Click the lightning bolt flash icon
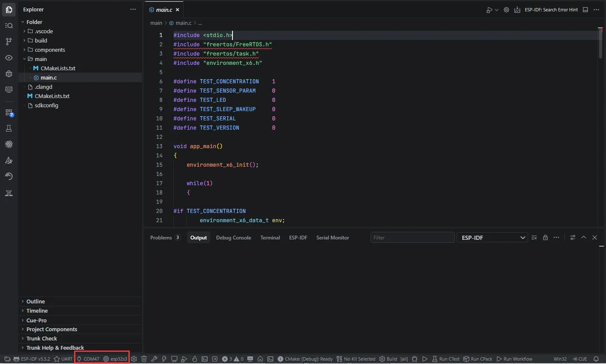606x364 pixels. [164, 359]
